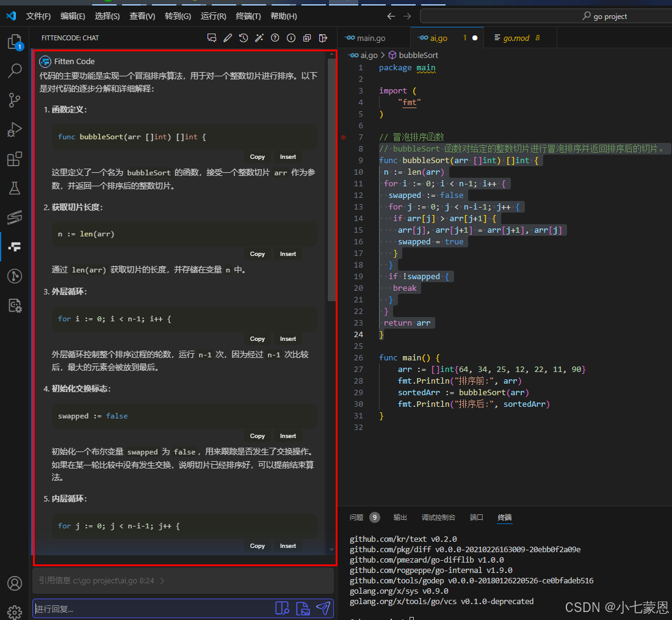Image resolution: width=672 pixels, height=620 pixels.
Task: Expand the reference info for ai.go 8:24
Action: [162, 581]
